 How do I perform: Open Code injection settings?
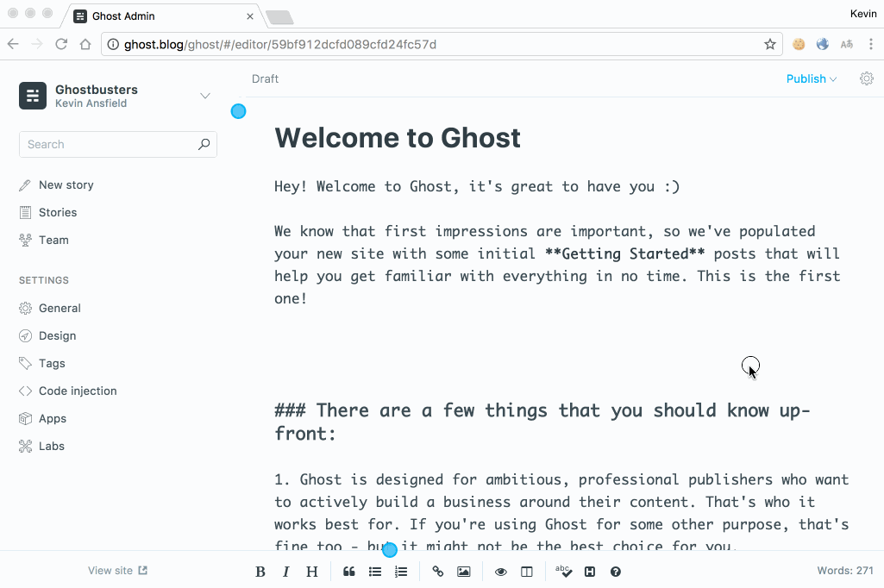(x=78, y=391)
